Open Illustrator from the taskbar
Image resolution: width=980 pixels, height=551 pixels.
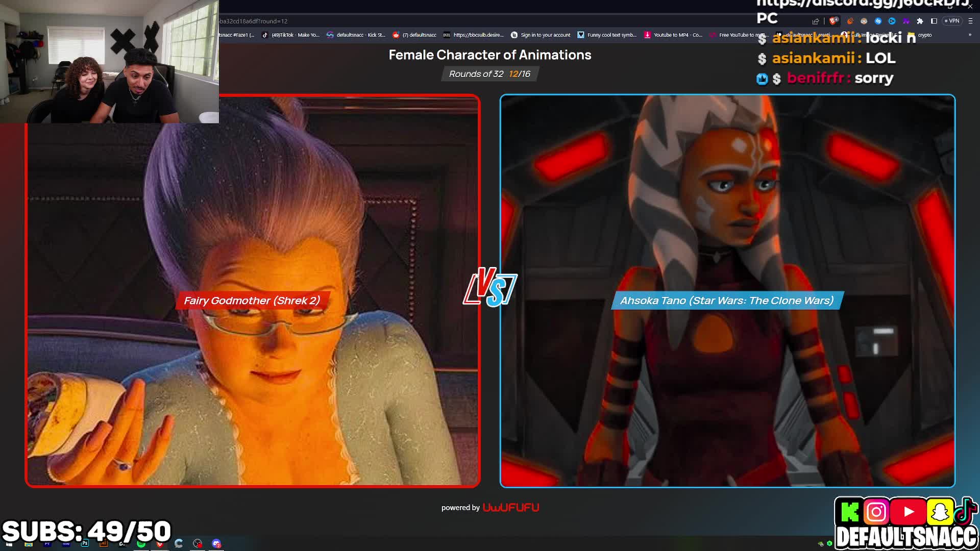(x=104, y=543)
